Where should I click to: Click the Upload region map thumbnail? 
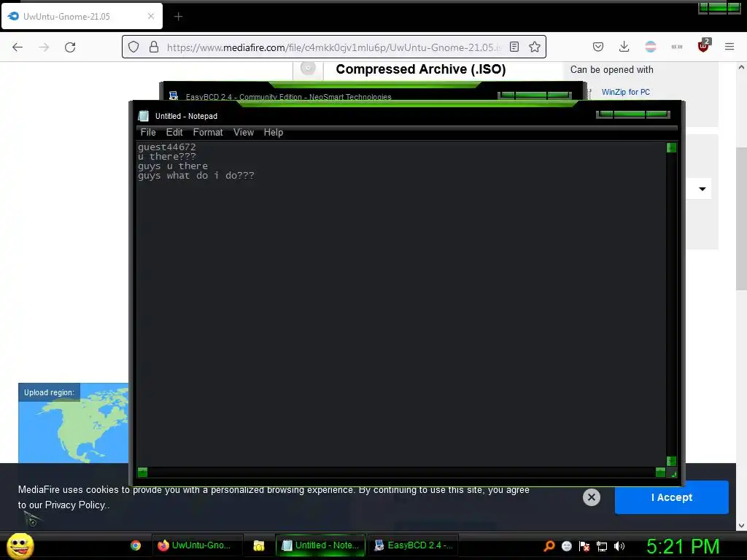[74, 423]
